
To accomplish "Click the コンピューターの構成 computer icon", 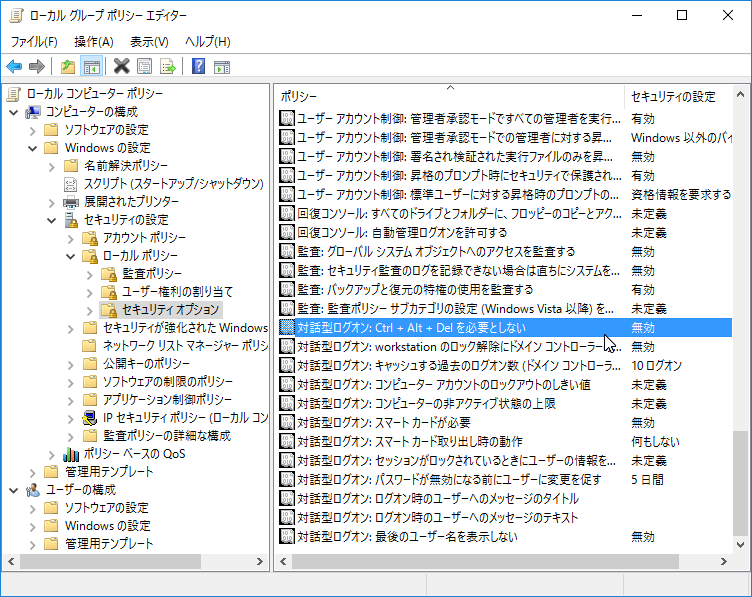I will 33,112.
